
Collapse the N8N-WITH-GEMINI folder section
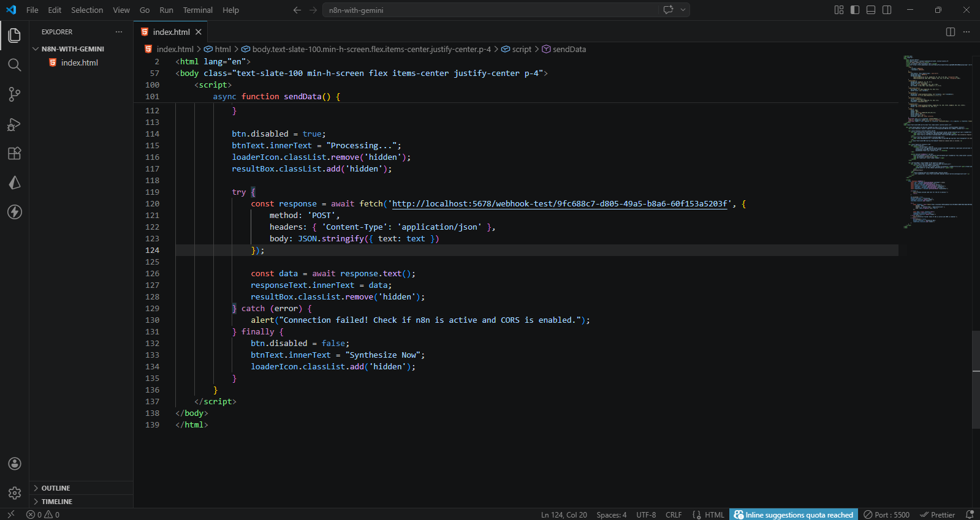tap(82, 49)
